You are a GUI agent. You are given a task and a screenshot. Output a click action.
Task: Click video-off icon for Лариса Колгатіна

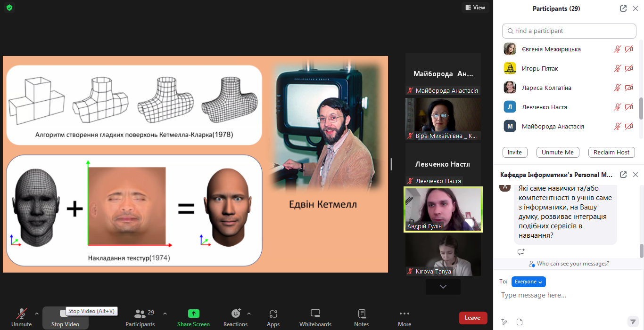[629, 88]
